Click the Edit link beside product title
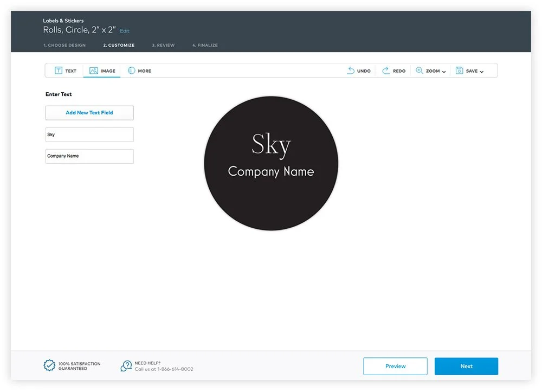Viewport: 542px width, 392px height. tap(125, 31)
